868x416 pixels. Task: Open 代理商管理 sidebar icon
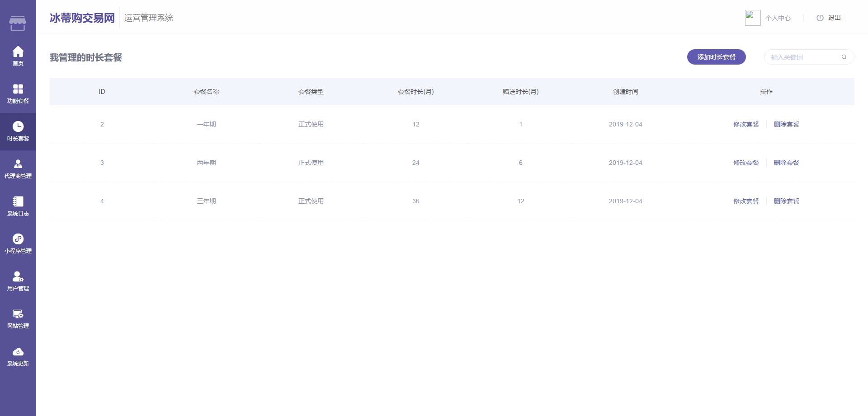pos(18,164)
